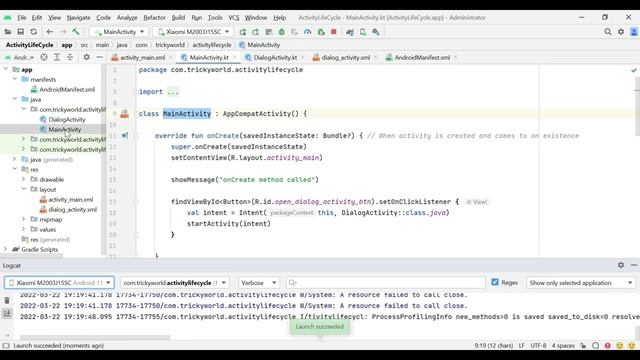Image resolution: width=640 pixels, height=360 pixels.
Task: Open Show only selected application dropdown
Action: 581,282
